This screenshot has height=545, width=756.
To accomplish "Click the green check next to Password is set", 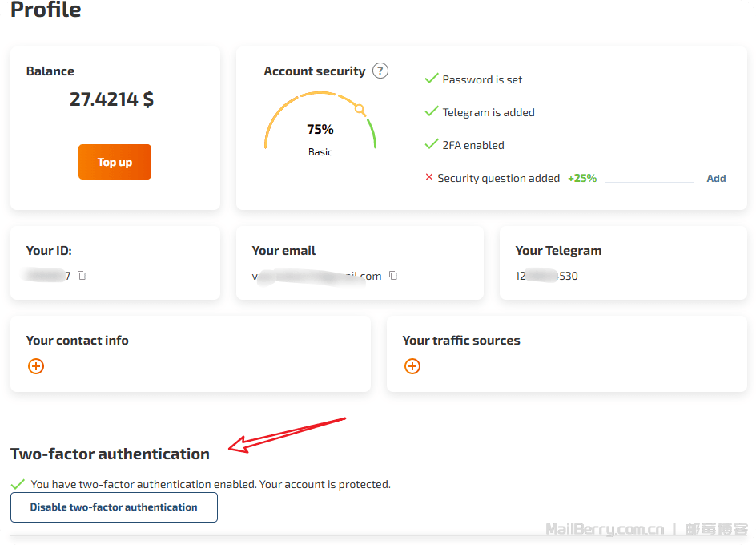I will [432, 79].
